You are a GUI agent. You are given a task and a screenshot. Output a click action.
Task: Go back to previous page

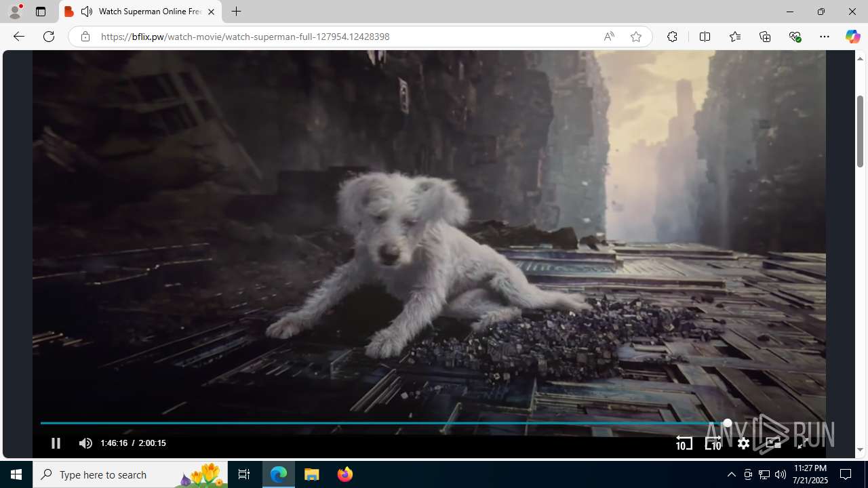[x=19, y=37]
